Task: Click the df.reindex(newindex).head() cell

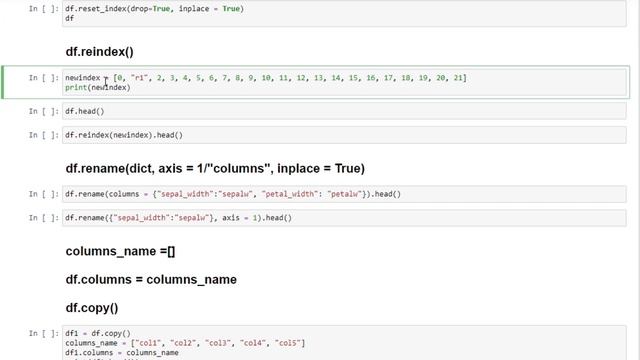Action: (344, 135)
